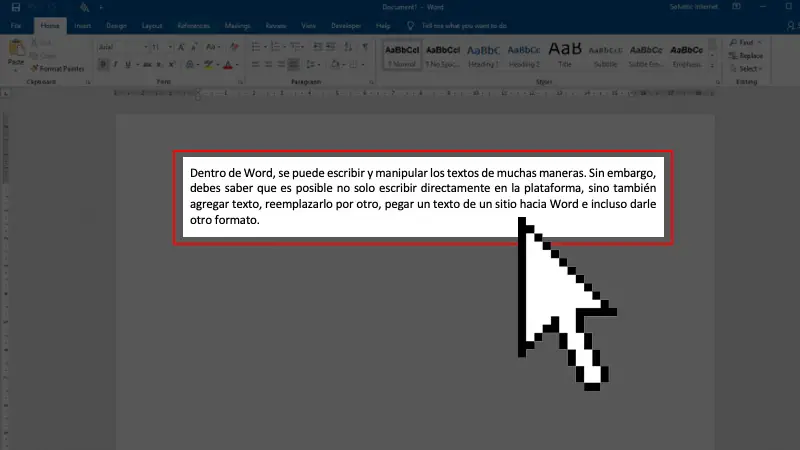Viewport: 800px width, 450px height.
Task: Select the Heading 1 style
Action: tap(483, 56)
